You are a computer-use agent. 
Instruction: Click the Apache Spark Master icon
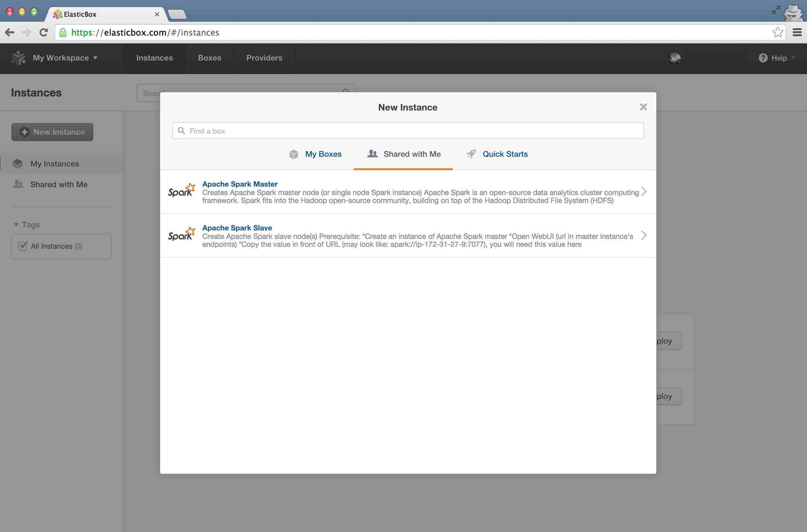click(181, 189)
